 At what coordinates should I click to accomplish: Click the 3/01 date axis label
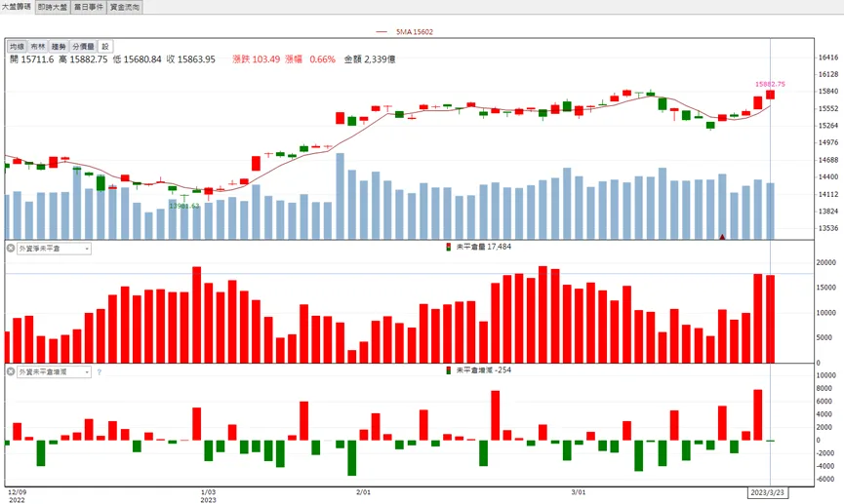coord(578,492)
